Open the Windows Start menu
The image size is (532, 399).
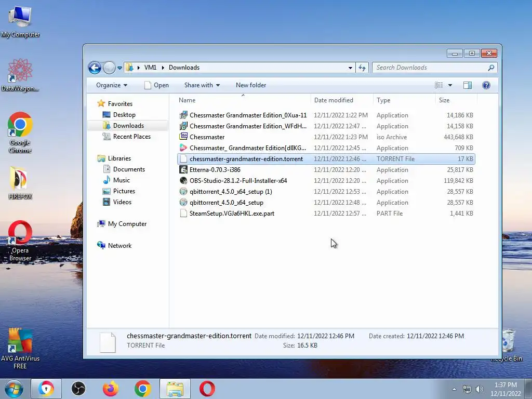click(x=14, y=389)
